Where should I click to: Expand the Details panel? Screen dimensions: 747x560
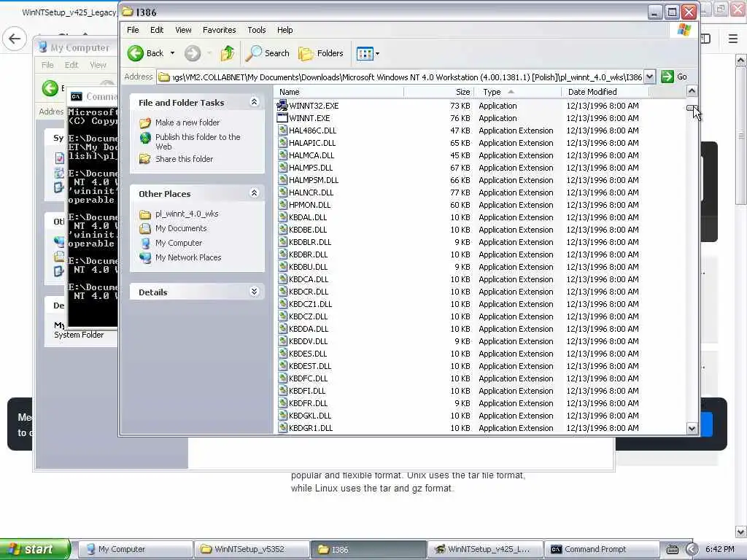(254, 292)
